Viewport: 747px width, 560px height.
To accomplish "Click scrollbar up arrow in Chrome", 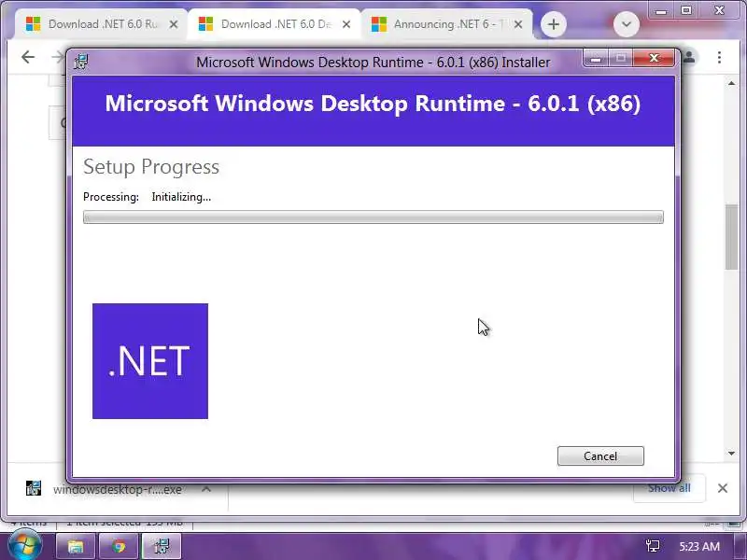I will coord(731,83).
